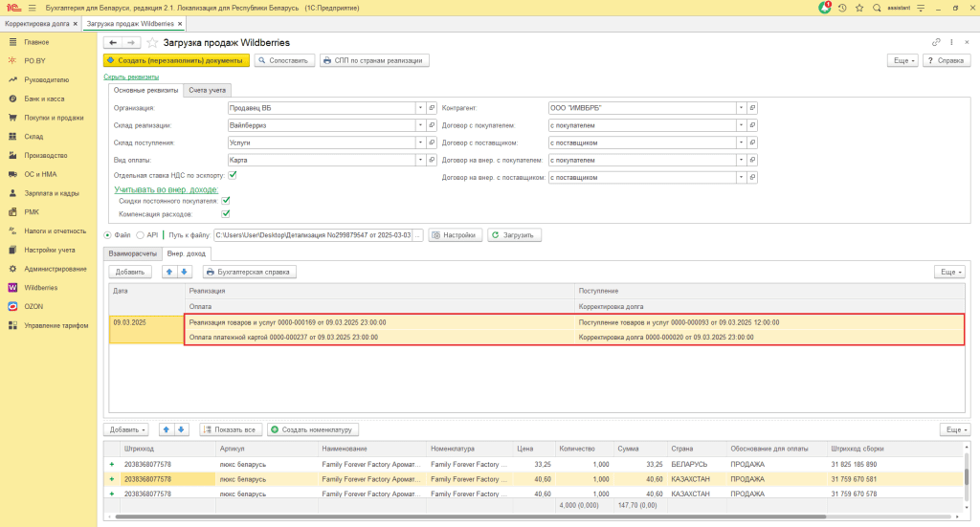Image resolution: width=980 pixels, height=527 pixels.
Task: Move Внер. доход row down arrow
Action: pyautogui.click(x=184, y=272)
